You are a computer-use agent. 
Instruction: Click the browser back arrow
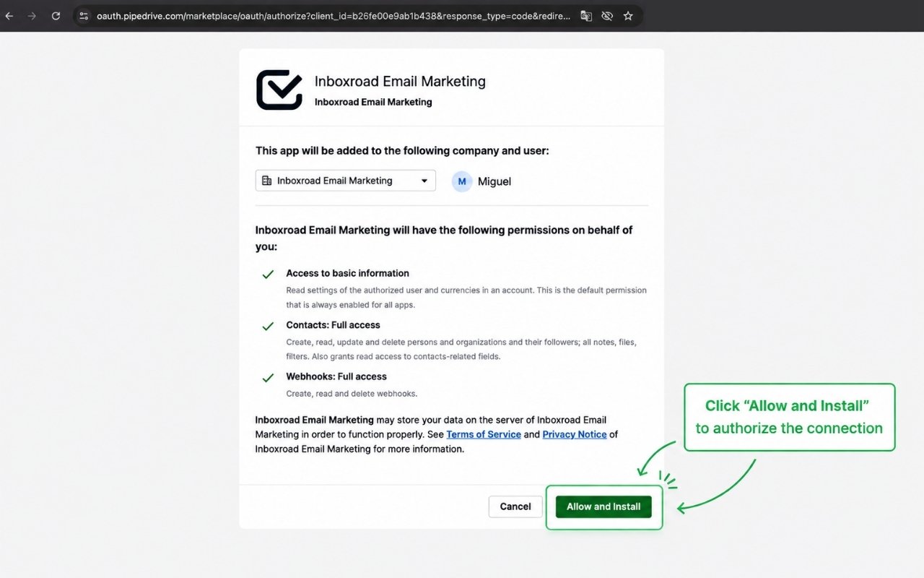coord(9,16)
